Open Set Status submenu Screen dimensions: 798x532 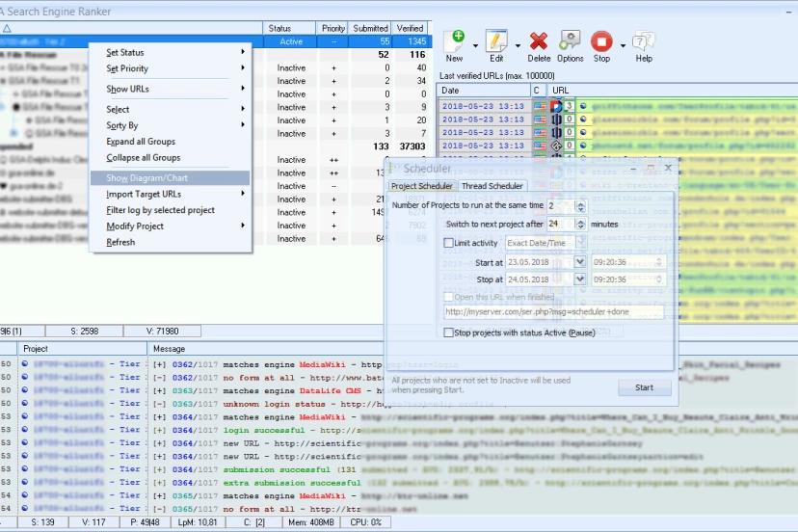click(x=171, y=52)
